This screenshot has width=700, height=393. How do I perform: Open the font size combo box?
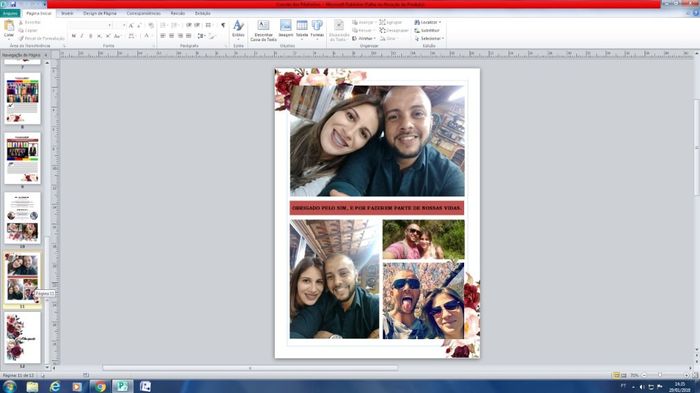pos(120,25)
